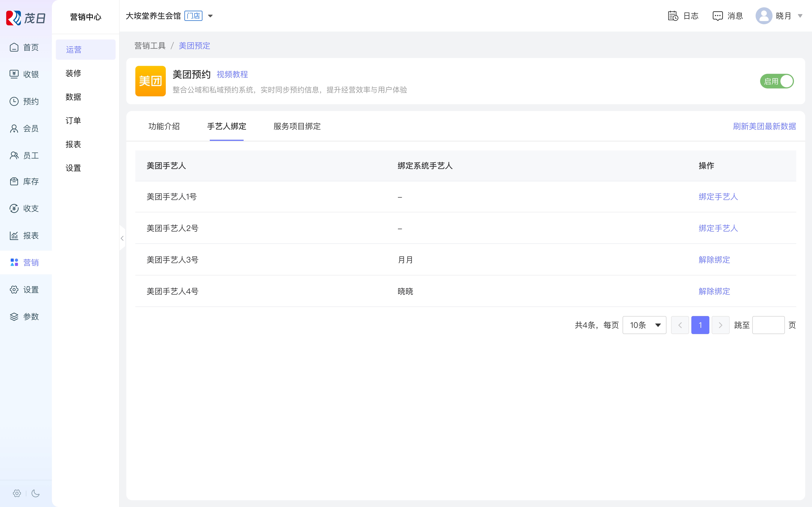Open the 10条 page size dropdown
The width and height of the screenshot is (812, 507).
point(644,325)
